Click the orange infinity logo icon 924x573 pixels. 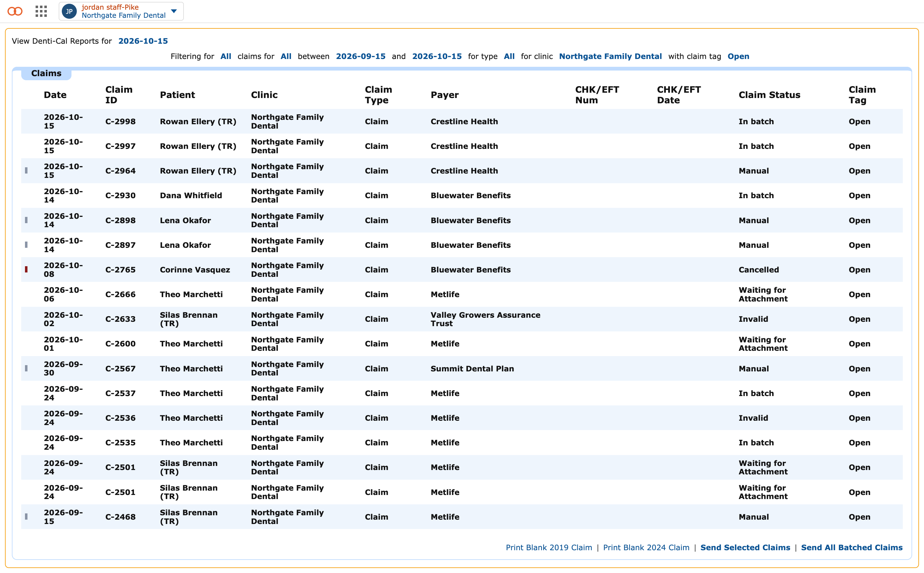(15, 11)
